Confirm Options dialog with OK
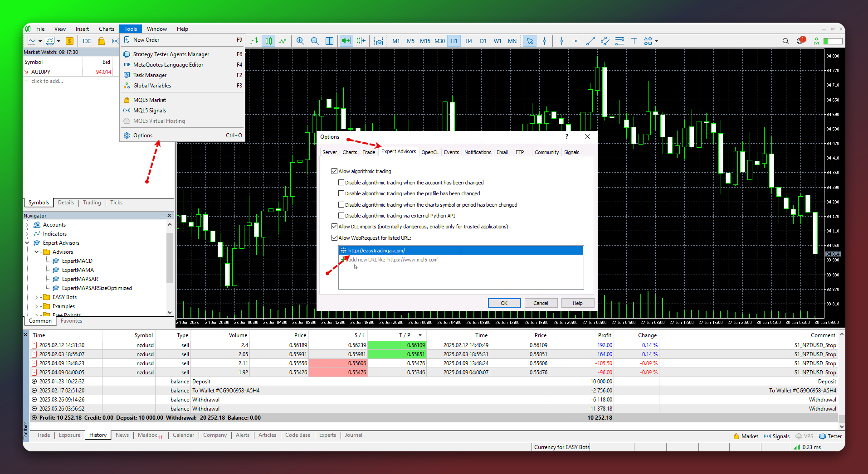 tap(504, 303)
